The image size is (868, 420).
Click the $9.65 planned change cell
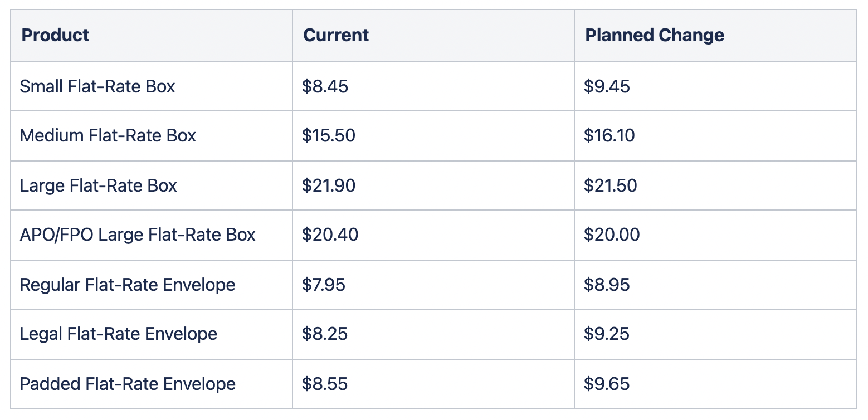[x=715, y=384]
